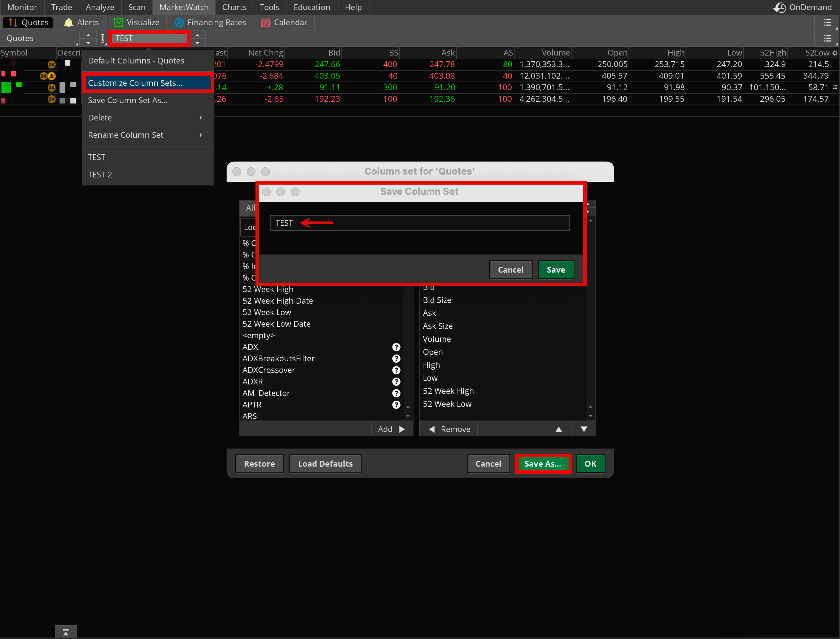
Task: Open the Education tab
Action: point(312,7)
